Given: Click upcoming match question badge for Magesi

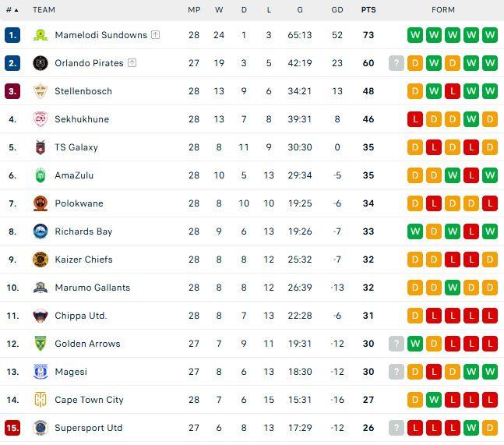Looking at the screenshot, I should coord(397,372).
